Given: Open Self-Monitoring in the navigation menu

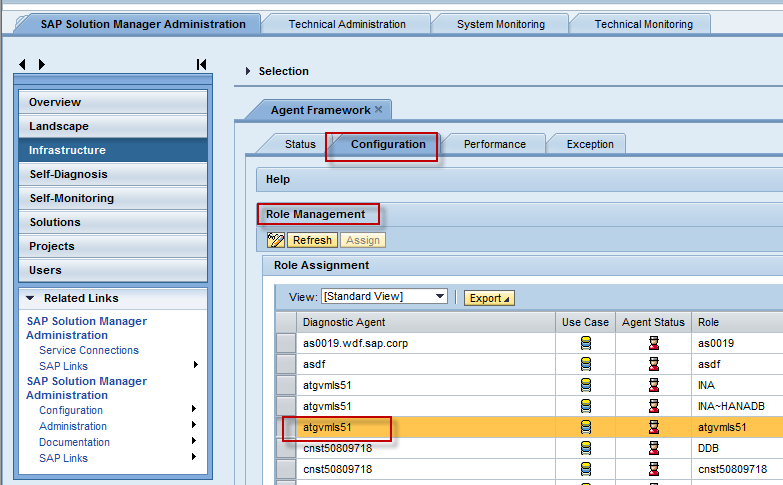Looking at the screenshot, I should point(113,198).
